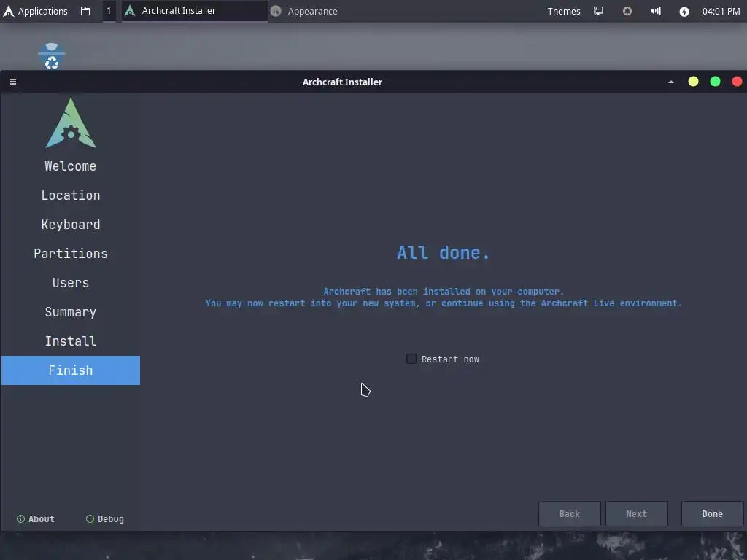
Task: Open the Debug info link
Action: pos(105,519)
